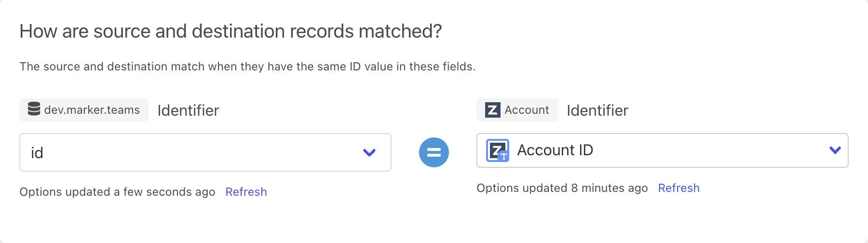Viewport: 868px width, 243px height.
Task: Click the database icon beside dev.marker.teams
Action: pos(34,109)
